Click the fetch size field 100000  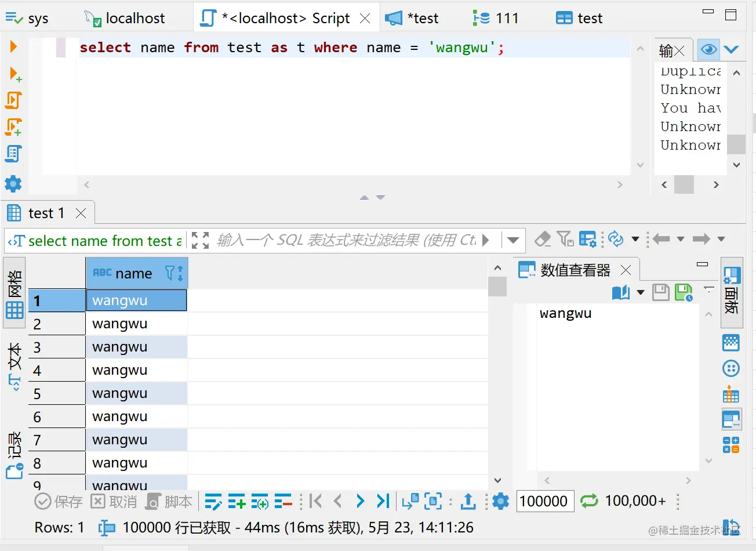(x=545, y=501)
